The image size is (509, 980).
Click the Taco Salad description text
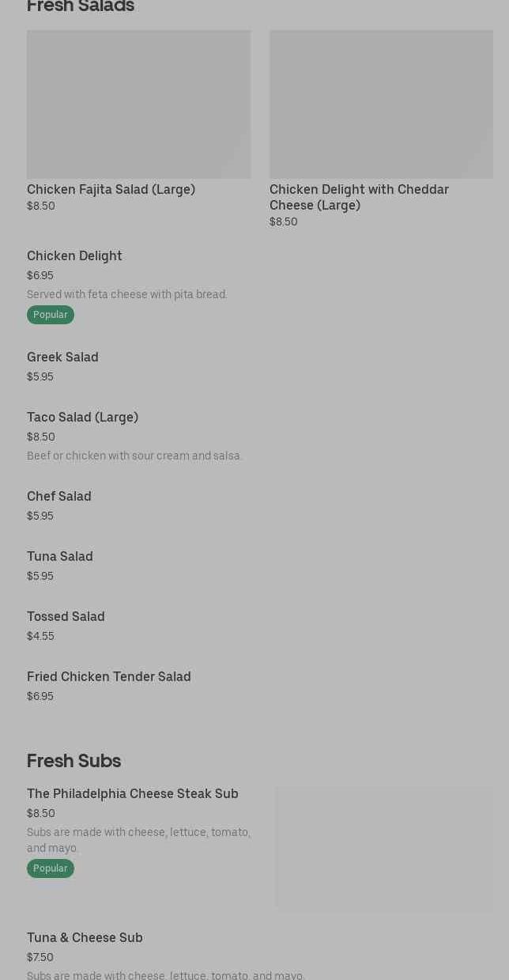(134, 456)
